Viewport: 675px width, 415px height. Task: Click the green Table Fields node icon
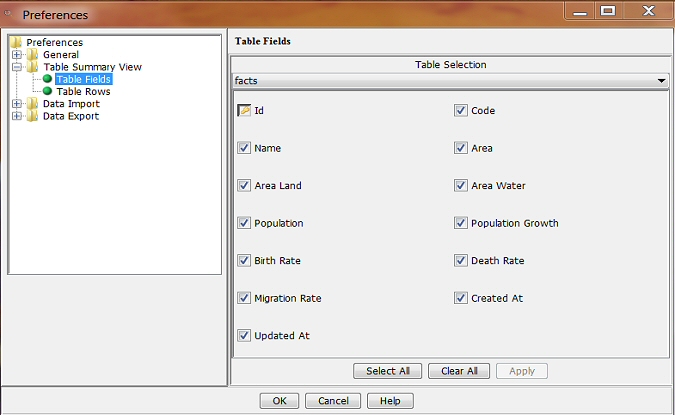(47, 79)
